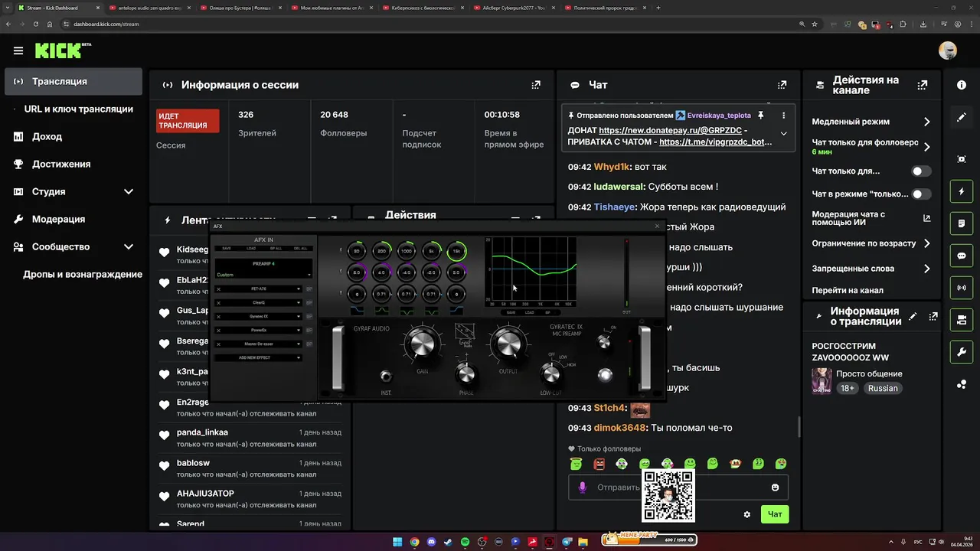Open the emoji picker in chat input
The width and height of the screenshot is (980, 551).
coord(775,487)
